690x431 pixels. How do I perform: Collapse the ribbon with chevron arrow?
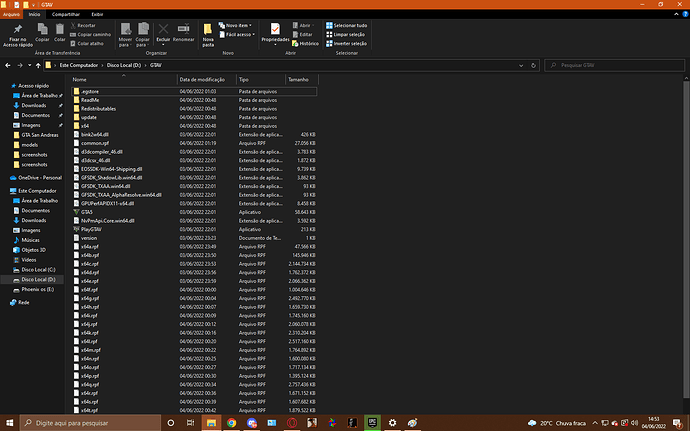tap(676, 15)
